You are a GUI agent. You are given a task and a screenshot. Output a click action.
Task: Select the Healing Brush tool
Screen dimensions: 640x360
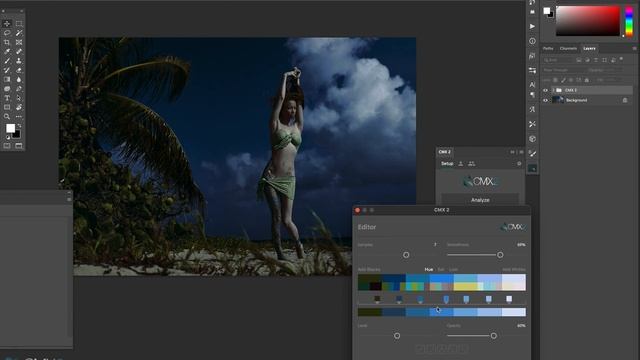[x=19, y=51]
